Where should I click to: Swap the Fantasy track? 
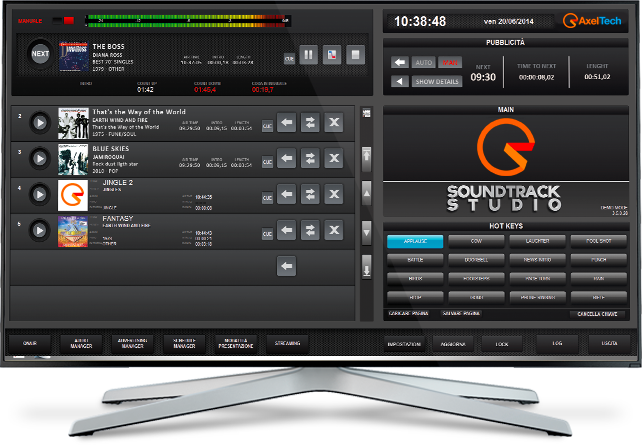(310, 230)
